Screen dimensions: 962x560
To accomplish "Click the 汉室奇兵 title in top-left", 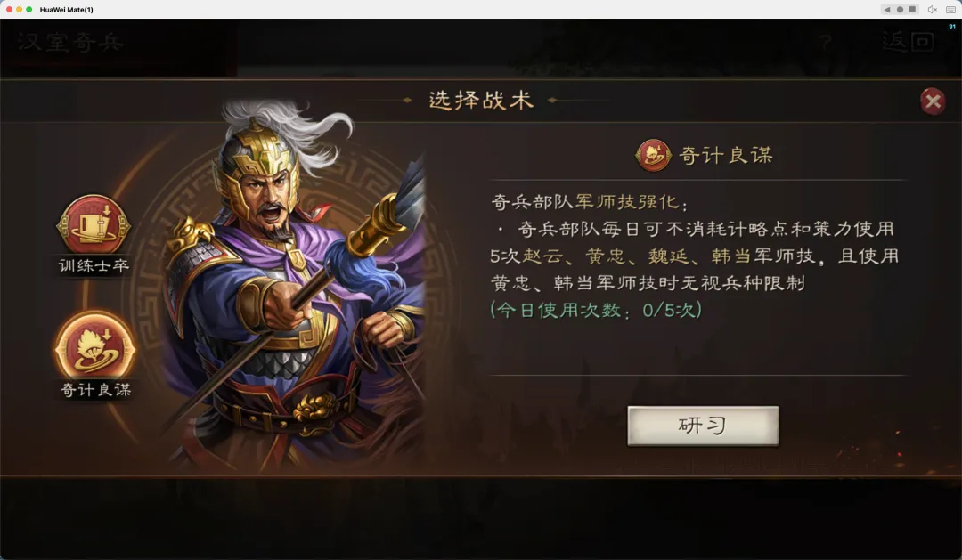I will [x=70, y=42].
